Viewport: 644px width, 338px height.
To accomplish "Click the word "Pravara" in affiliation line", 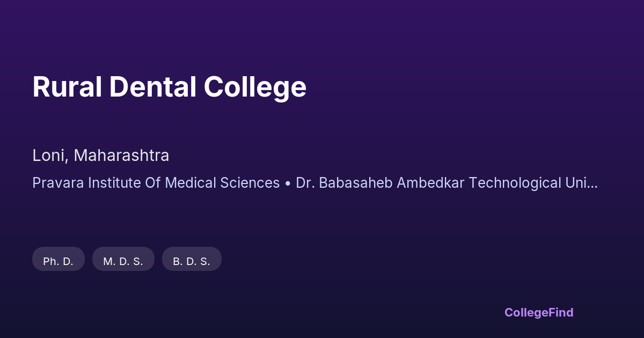I will click(58, 183).
